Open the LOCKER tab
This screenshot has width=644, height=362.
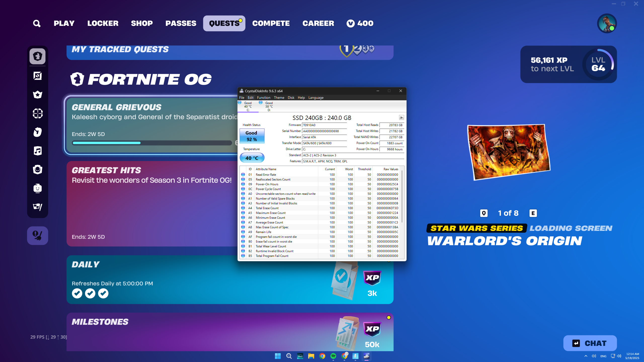tap(103, 23)
